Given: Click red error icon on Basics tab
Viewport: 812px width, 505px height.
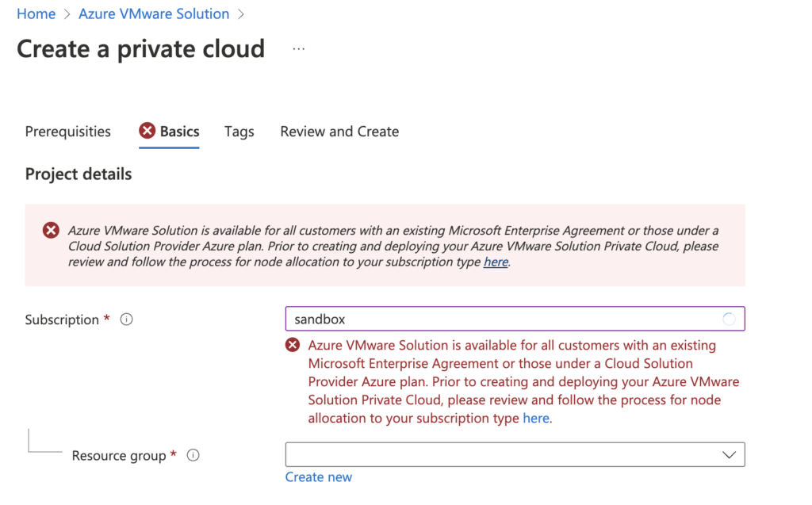Looking at the screenshot, I should coord(147,131).
